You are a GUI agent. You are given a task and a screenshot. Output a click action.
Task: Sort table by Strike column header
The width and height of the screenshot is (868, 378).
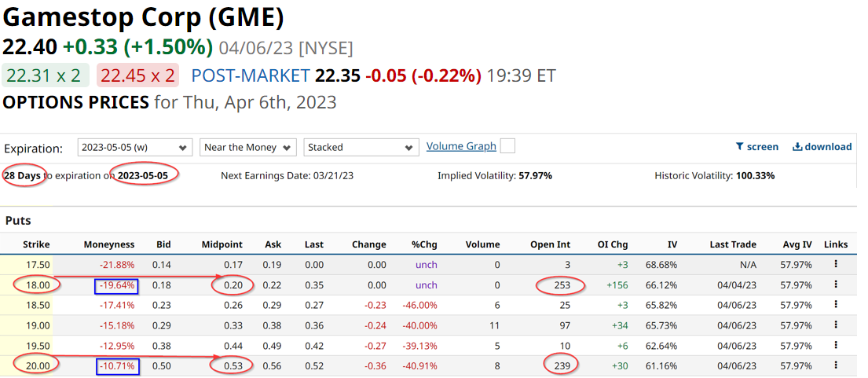(x=37, y=244)
